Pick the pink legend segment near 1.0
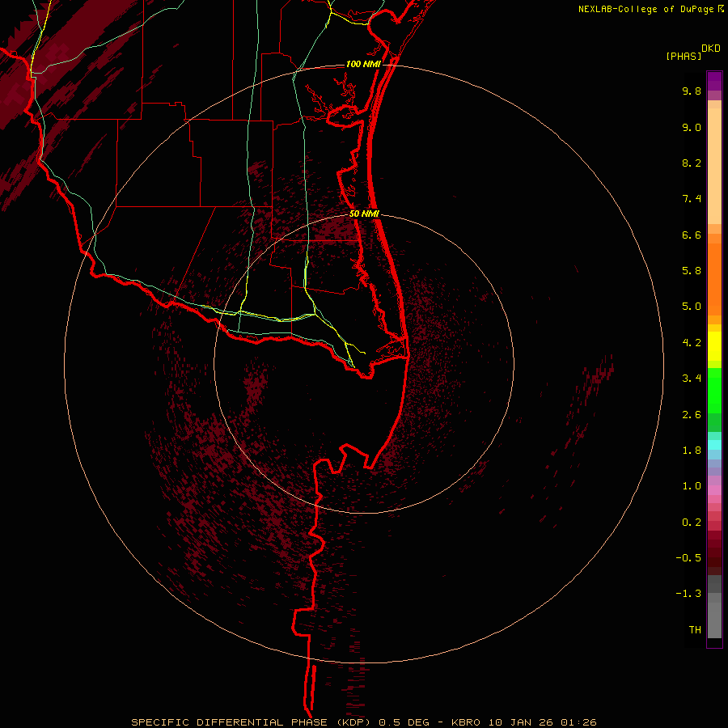Image resolution: width=728 pixels, height=728 pixels. click(x=714, y=490)
